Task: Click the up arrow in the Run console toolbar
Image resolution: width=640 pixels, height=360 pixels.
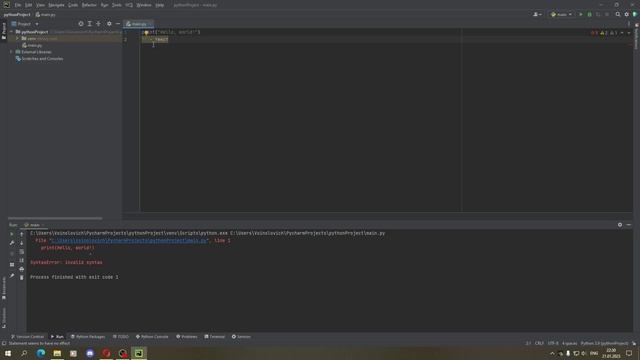Action: (x=22, y=234)
